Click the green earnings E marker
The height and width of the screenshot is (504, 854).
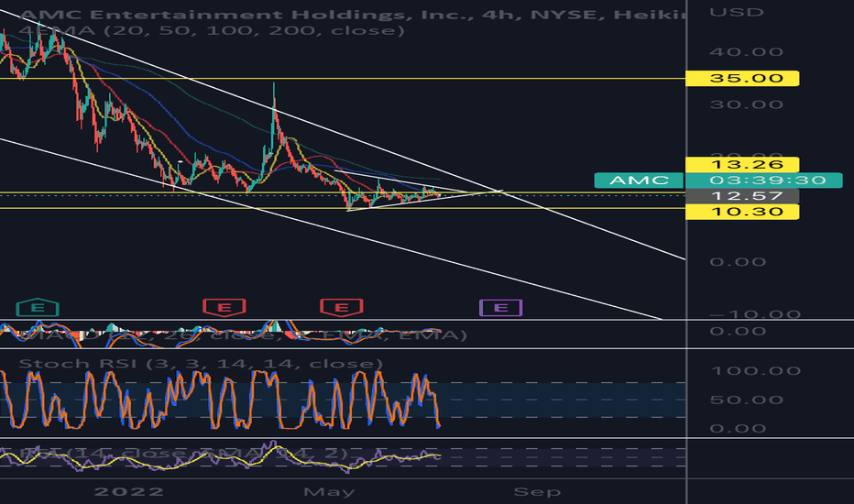38,308
